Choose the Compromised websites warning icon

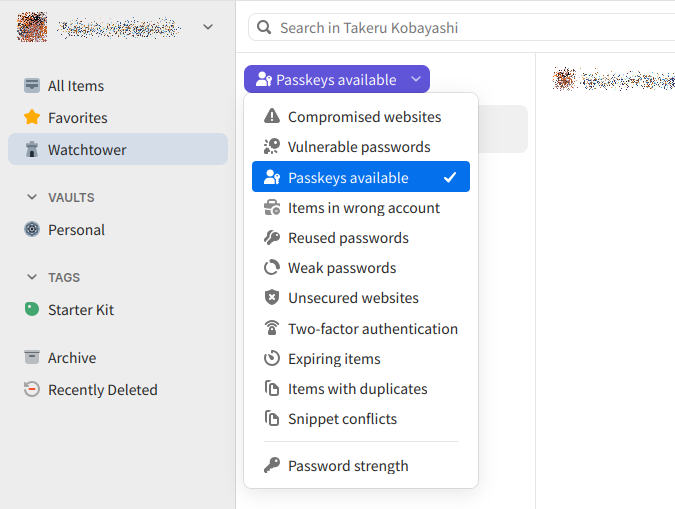[272, 116]
